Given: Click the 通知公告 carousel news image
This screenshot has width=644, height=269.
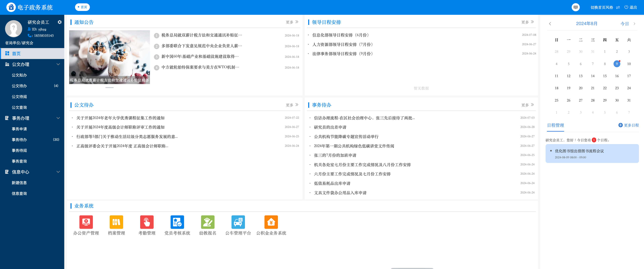Looking at the screenshot, I should (110, 57).
